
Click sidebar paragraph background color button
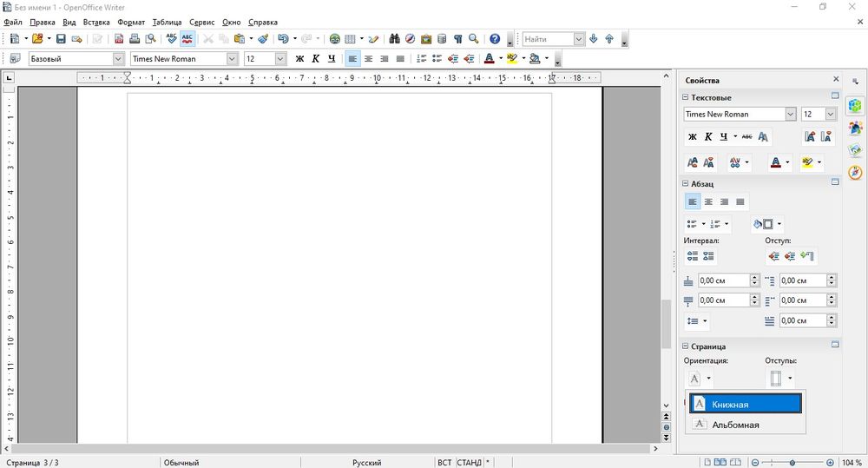point(764,224)
